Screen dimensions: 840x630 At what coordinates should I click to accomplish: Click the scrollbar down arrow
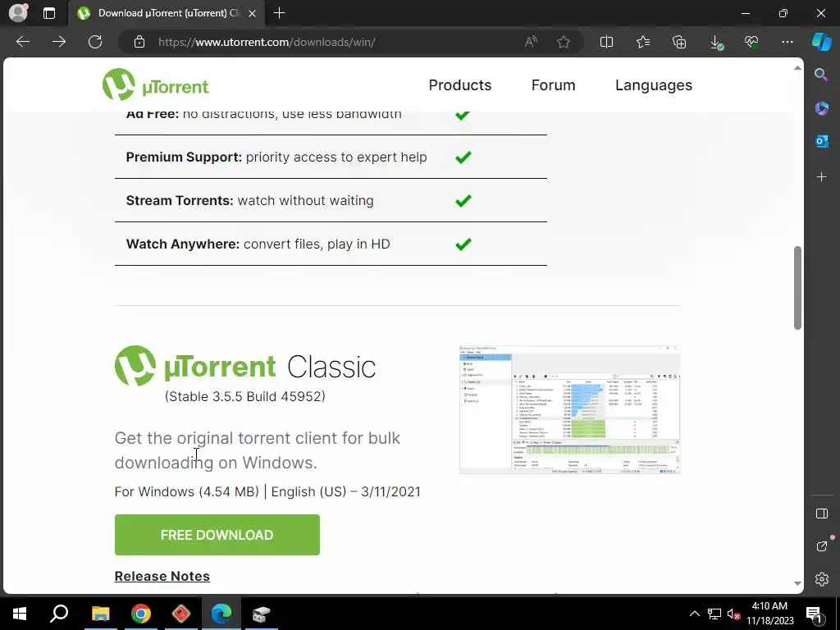pyautogui.click(x=797, y=583)
